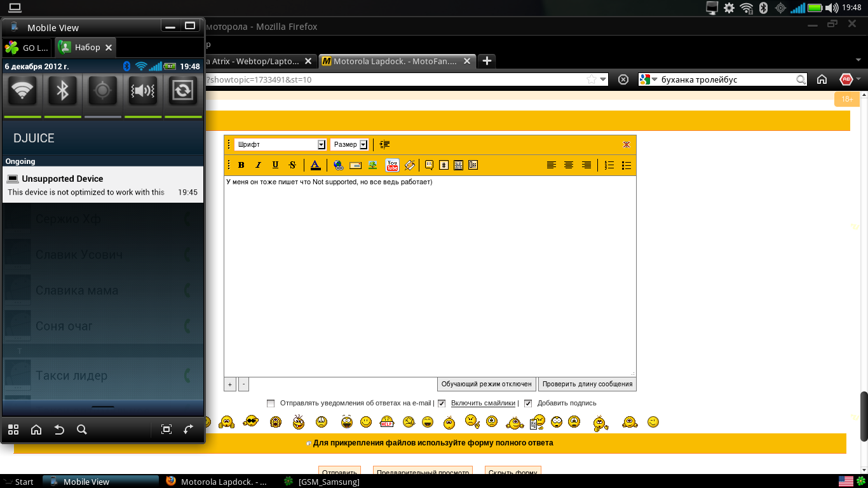Toggle the Включить смайлики checkbox
This screenshot has width=868, height=488.
pyautogui.click(x=442, y=403)
